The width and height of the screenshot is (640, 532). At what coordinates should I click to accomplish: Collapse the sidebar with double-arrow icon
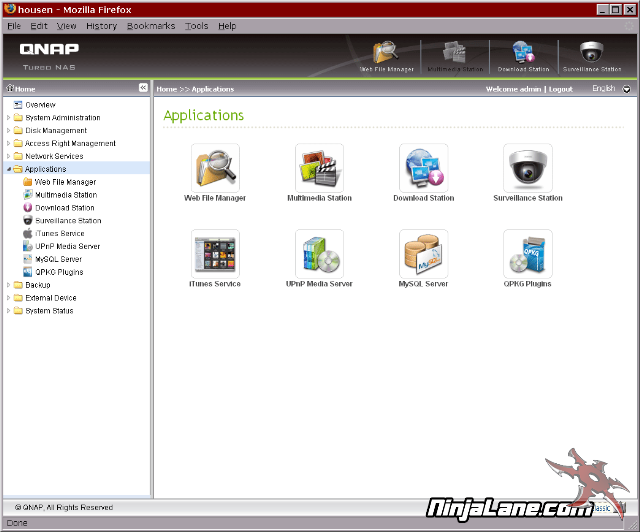(143, 88)
